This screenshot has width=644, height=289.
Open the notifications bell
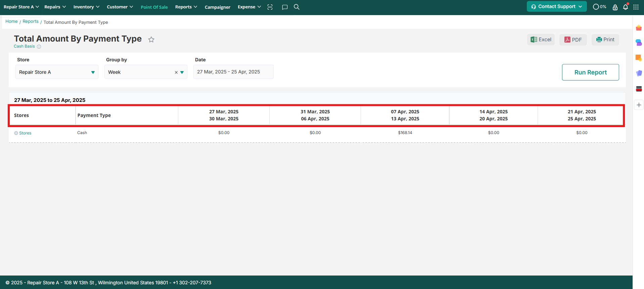click(625, 7)
